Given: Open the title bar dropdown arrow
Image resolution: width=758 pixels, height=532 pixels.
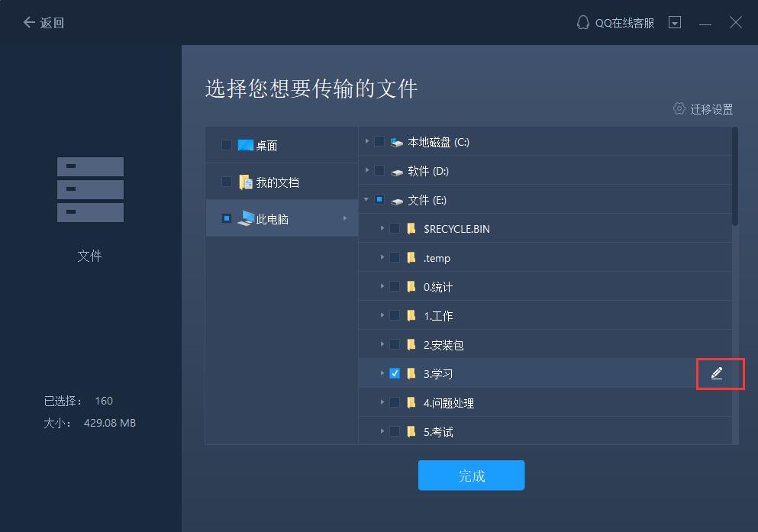Looking at the screenshot, I should pos(675,22).
